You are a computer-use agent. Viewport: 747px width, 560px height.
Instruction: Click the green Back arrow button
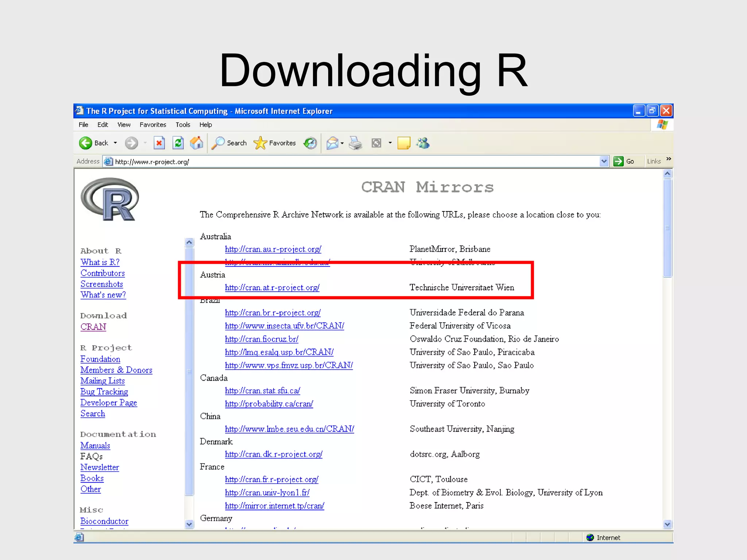click(86, 143)
